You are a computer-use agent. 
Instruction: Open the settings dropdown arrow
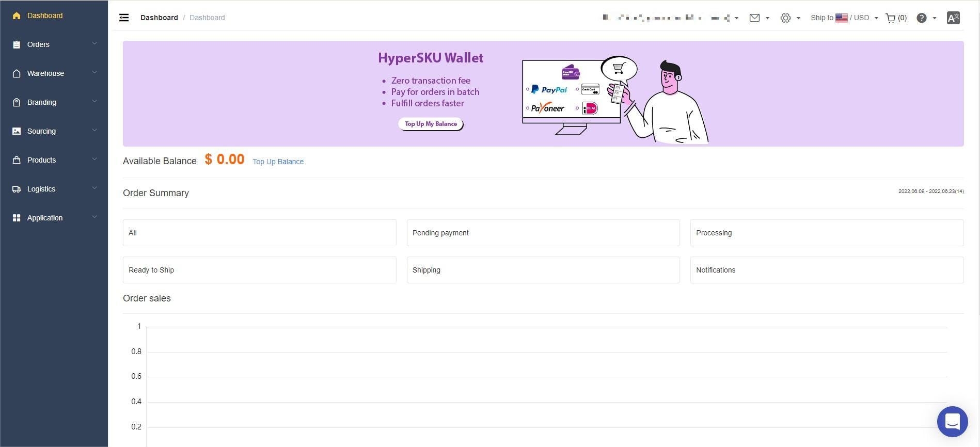tap(799, 18)
